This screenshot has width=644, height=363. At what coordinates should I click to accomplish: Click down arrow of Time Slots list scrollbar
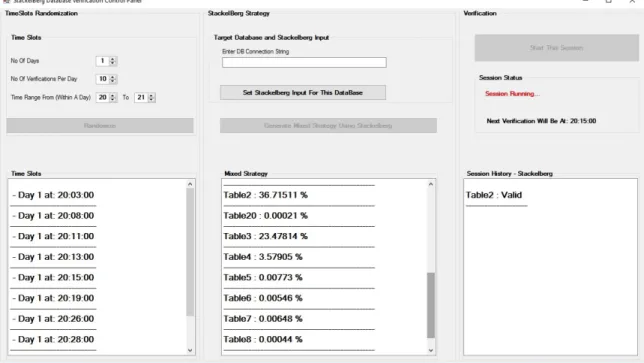190,350
